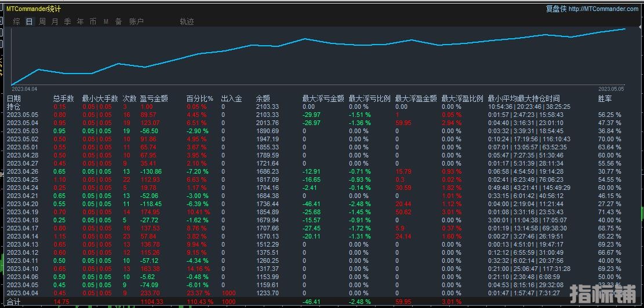This screenshot has height=308, width=644.
Task: Select the 2023.04.25 date row
Action: coord(22,179)
